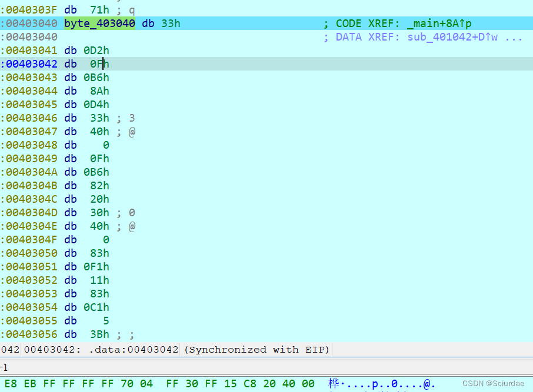Expand the truncated xref list via the ellipsis
Screen dimensions: 533x392
[x=514, y=36]
